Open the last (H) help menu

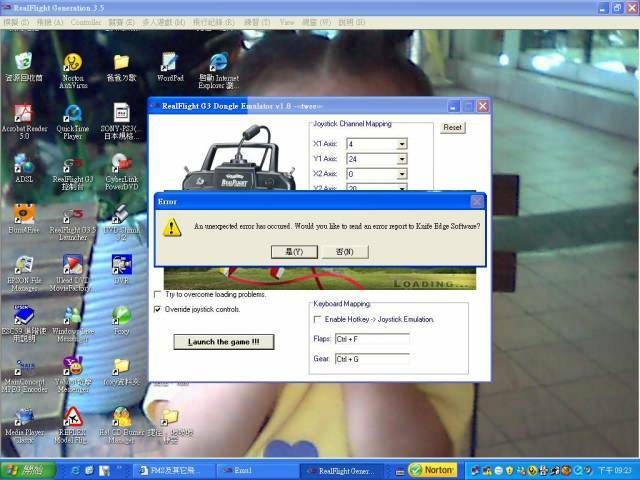pos(351,22)
